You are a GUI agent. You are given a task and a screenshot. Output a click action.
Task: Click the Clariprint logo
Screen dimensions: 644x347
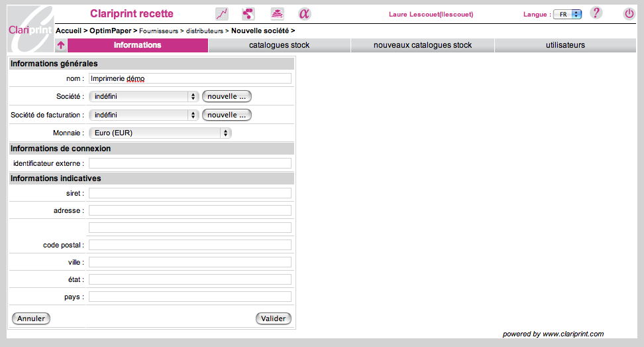(30, 29)
